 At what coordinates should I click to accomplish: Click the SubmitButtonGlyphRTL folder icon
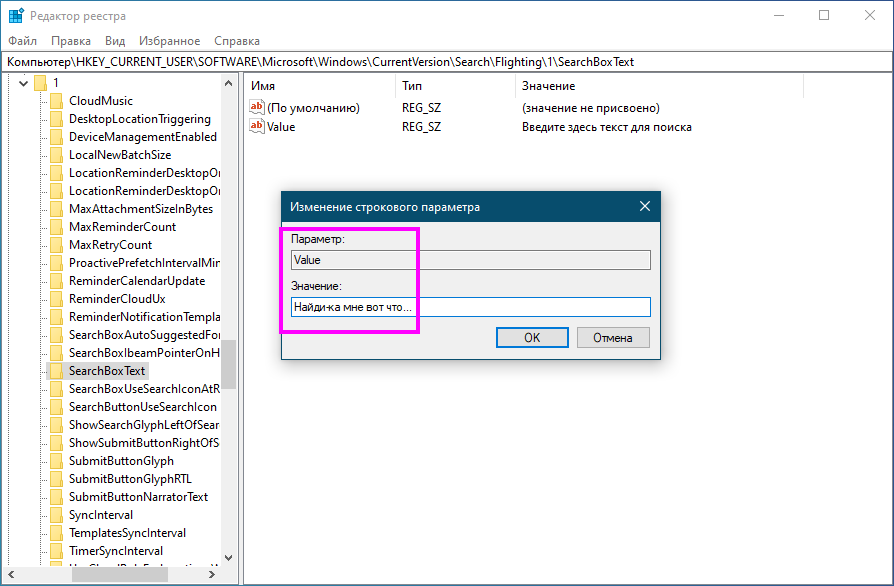pos(56,479)
